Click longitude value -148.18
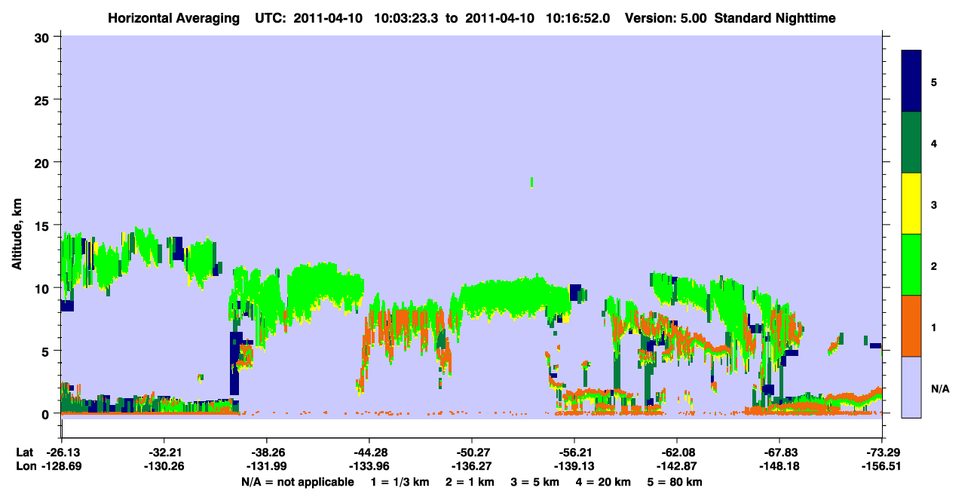The image size is (980, 503). pyautogui.click(x=779, y=466)
